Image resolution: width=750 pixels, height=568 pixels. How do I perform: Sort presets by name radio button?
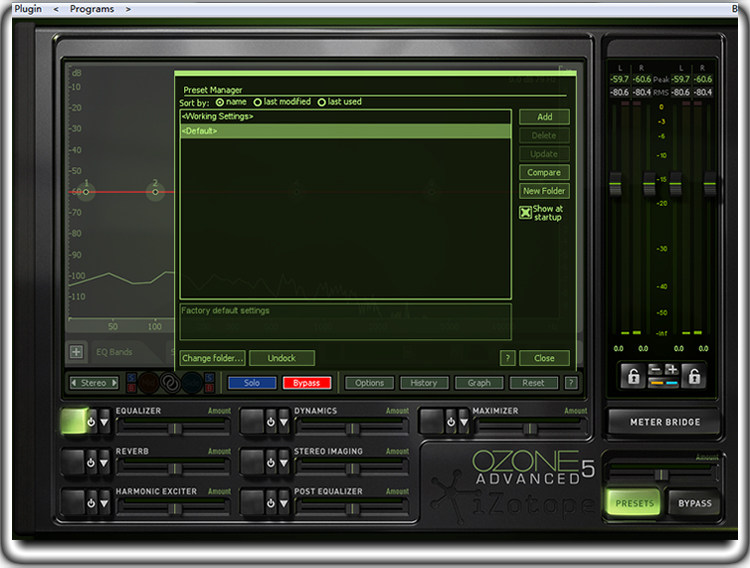pyautogui.click(x=220, y=102)
